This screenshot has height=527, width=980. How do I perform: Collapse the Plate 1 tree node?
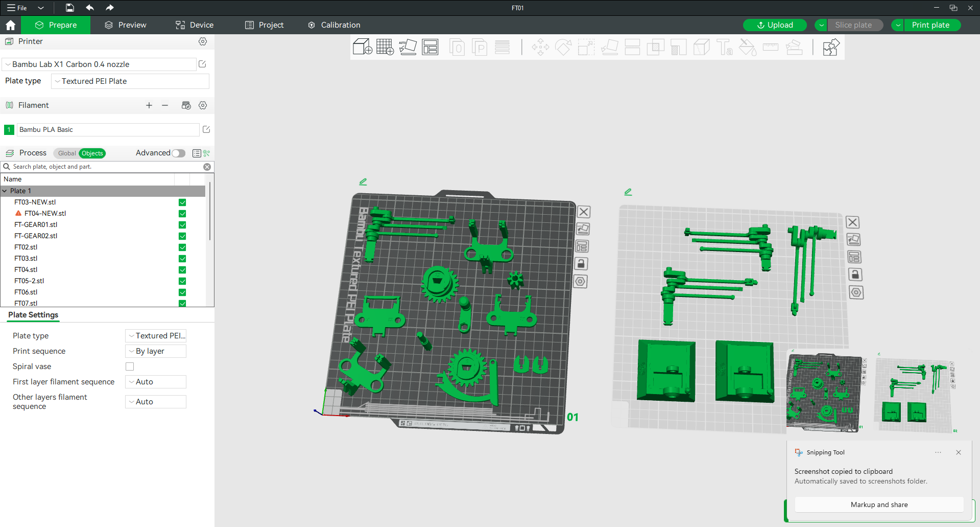pyautogui.click(x=5, y=191)
